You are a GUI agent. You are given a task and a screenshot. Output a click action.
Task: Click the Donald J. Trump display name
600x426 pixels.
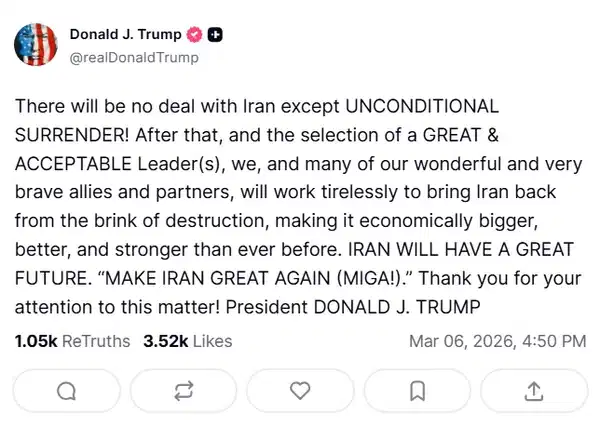pyautogui.click(x=126, y=36)
